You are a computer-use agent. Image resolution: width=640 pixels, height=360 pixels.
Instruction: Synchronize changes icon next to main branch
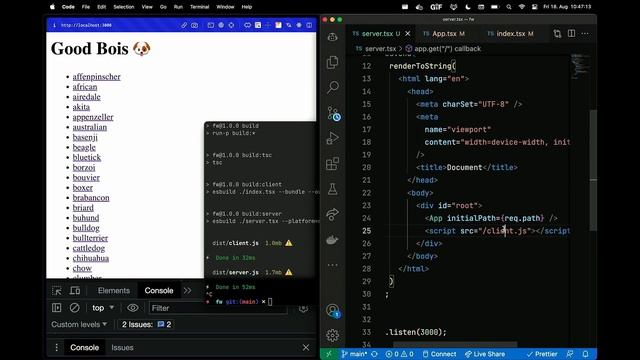coord(374,354)
